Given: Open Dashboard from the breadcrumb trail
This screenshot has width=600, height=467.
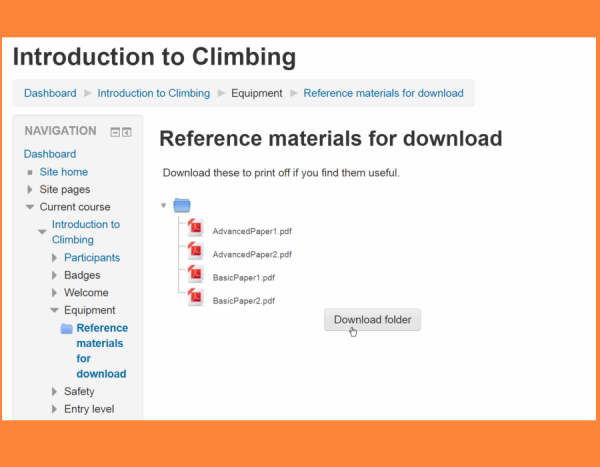Looking at the screenshot, I should (50, 93).
